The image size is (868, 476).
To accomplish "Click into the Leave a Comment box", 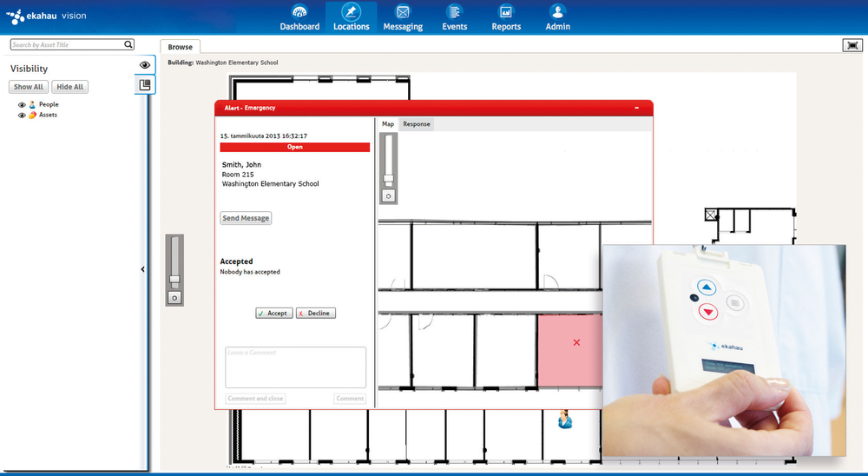I will coord(295,367).
